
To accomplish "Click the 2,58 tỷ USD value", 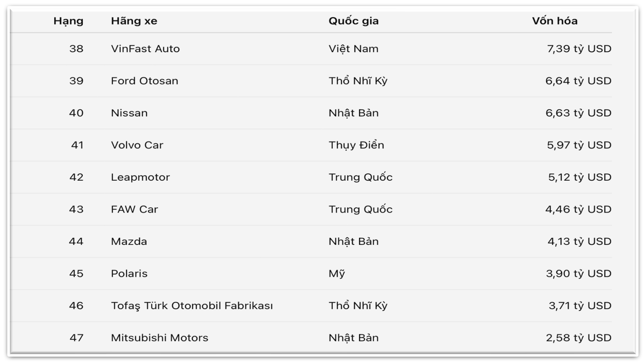I will point(579,337).
